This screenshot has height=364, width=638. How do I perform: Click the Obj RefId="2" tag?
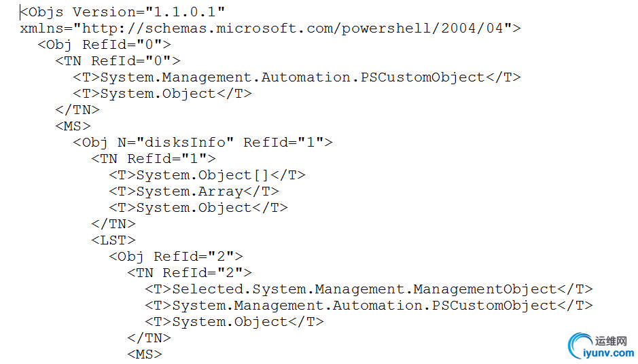[175, 257]
